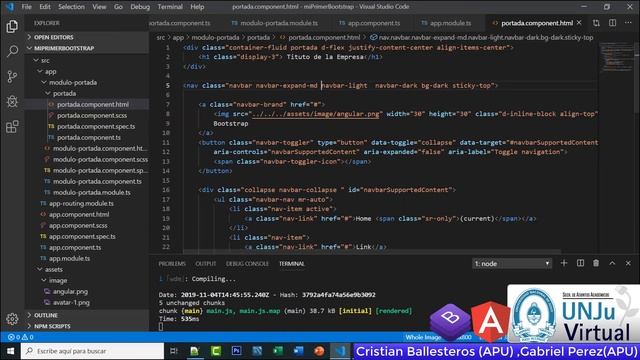
Task: Open the Search view in activity bar
Action: click(x=12, y=51)
